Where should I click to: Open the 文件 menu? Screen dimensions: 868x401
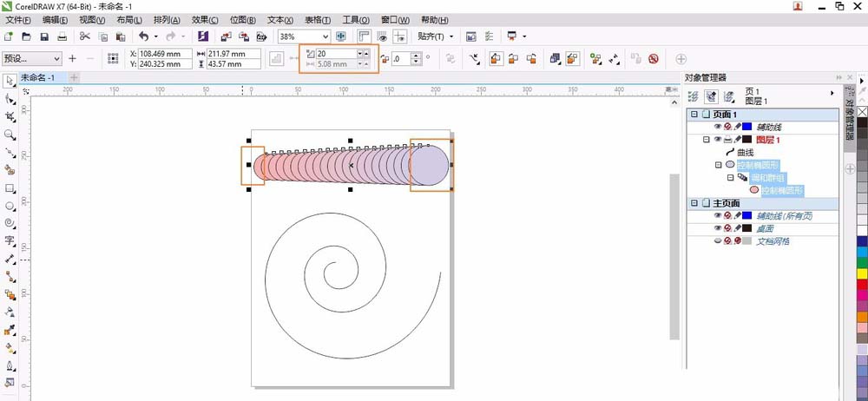pyautogui.click(x=18, y=20)
